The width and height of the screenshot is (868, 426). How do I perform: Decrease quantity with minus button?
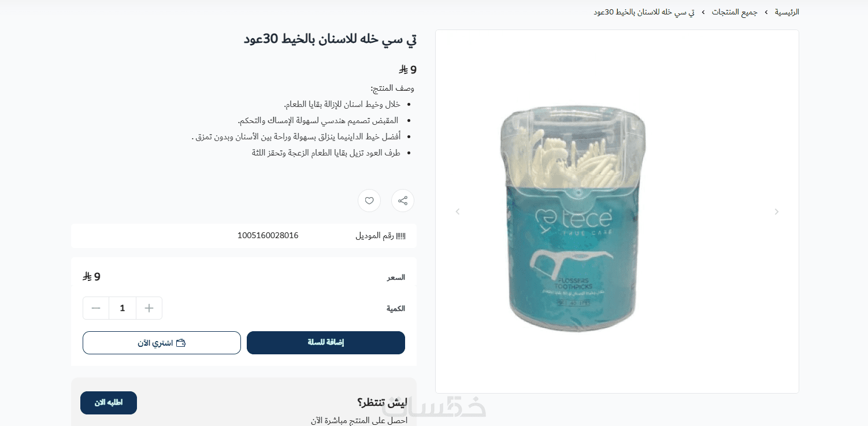click(x=96, y=308)
